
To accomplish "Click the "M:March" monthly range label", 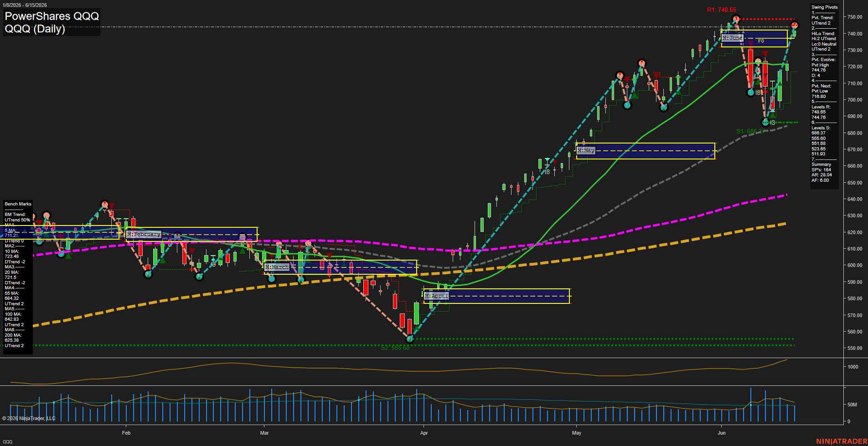I will coord(277,267).
